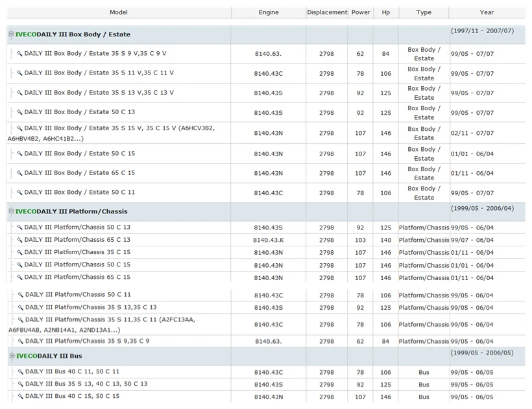Click magnifier icon beside Platform/Chassis 50 C 15
This screenshot has width=532, height=409.
(x=19, y=264)
